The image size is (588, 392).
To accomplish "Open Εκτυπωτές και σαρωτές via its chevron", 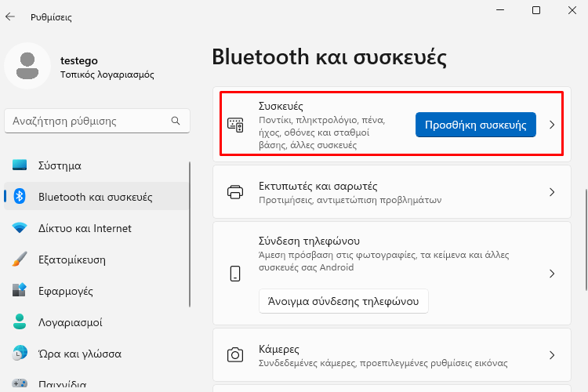I will [x=552, y=192].
